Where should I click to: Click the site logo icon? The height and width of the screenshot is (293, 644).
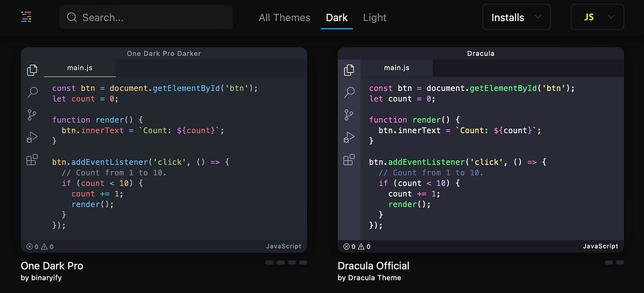(26, 17)
